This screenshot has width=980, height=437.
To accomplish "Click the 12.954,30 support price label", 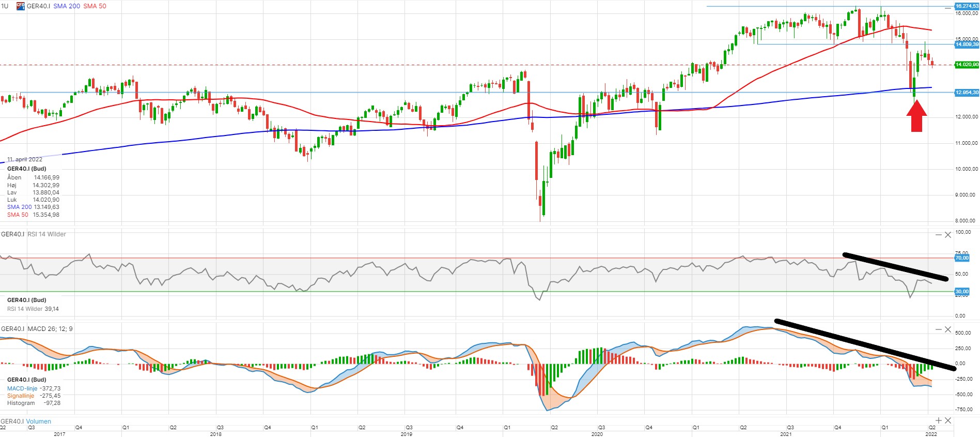I will 967,93.
